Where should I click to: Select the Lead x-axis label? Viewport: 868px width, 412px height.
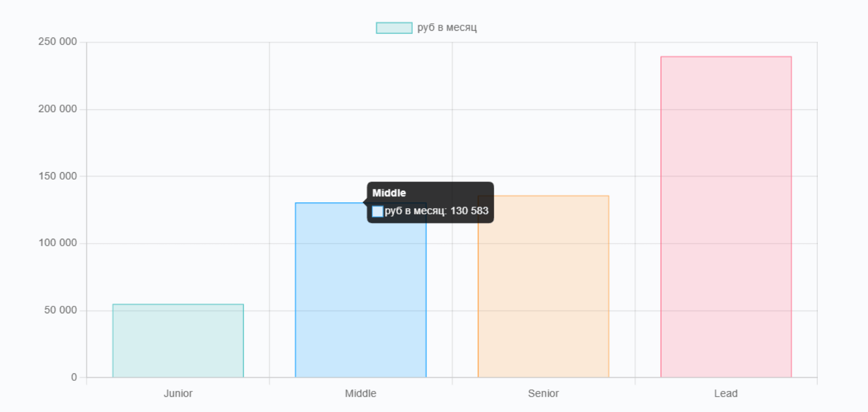726,394
